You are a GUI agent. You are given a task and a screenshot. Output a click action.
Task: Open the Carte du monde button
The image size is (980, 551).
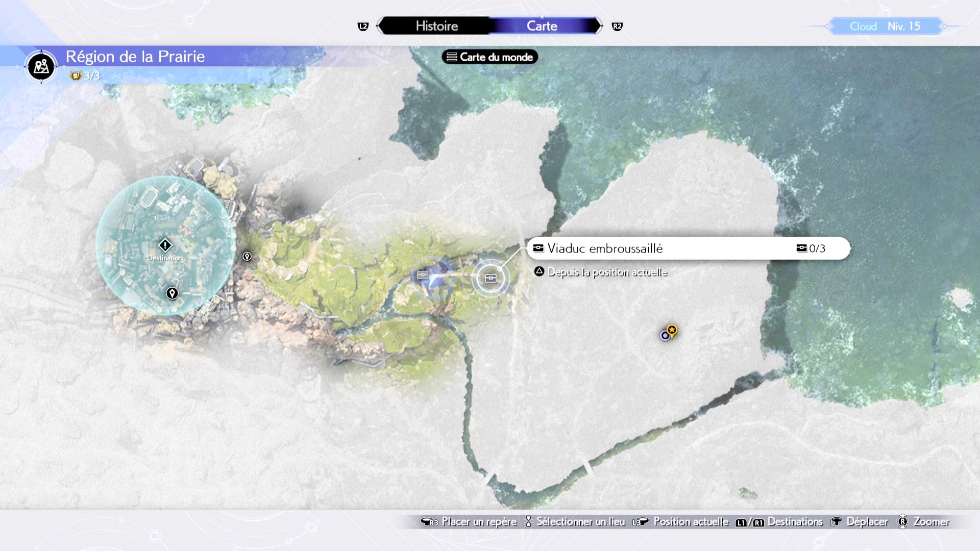pyautogui.click(x=490, y=57)
